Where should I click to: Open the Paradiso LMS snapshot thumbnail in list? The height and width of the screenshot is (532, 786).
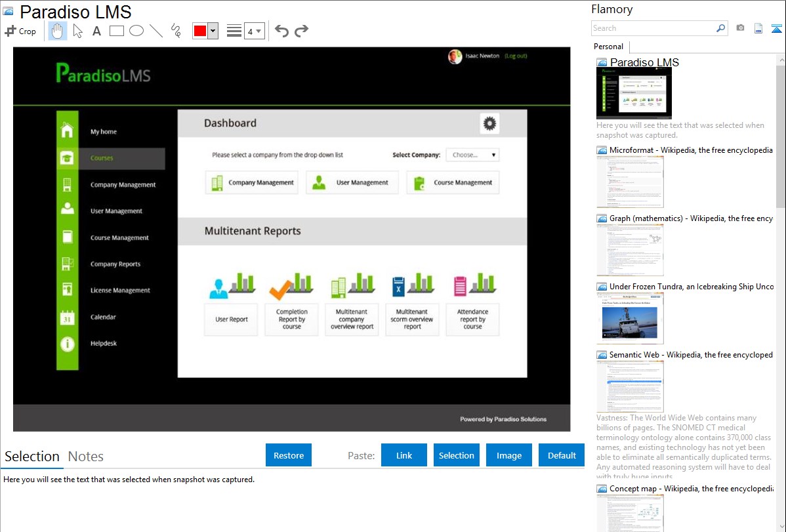634,93
